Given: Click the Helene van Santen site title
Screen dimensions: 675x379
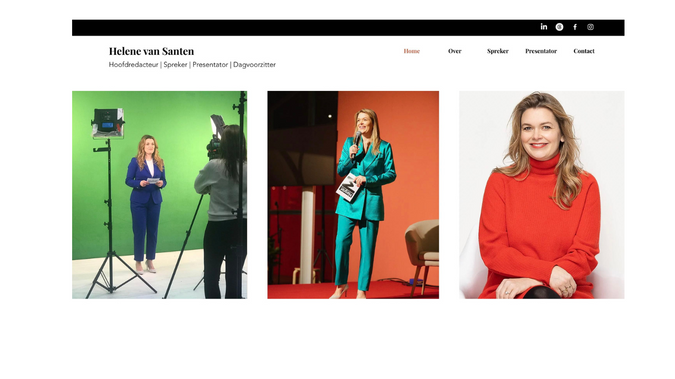Looking at the screenshot, I should 151,51.
